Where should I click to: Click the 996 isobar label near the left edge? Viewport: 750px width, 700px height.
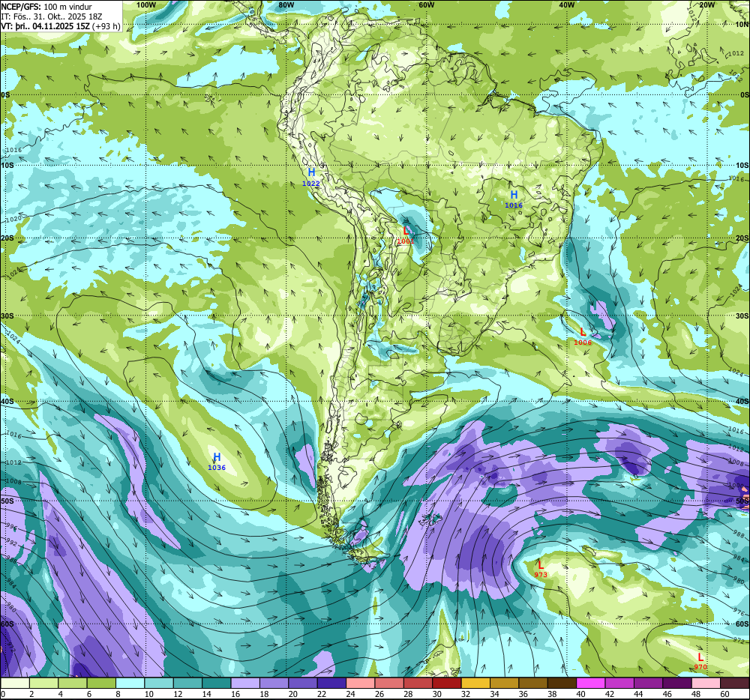[x=11, y=528]
